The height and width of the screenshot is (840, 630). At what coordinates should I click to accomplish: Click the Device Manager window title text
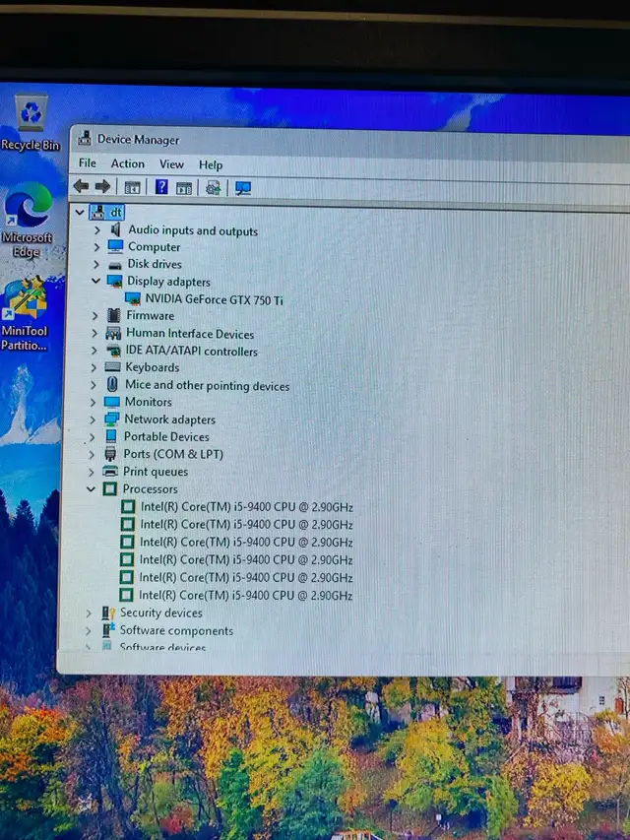coord(138,139)
